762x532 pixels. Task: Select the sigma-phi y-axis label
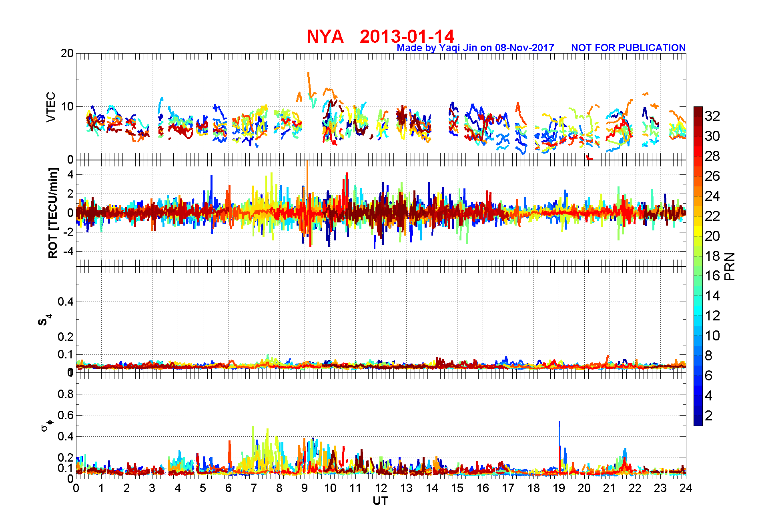[47, 425]
